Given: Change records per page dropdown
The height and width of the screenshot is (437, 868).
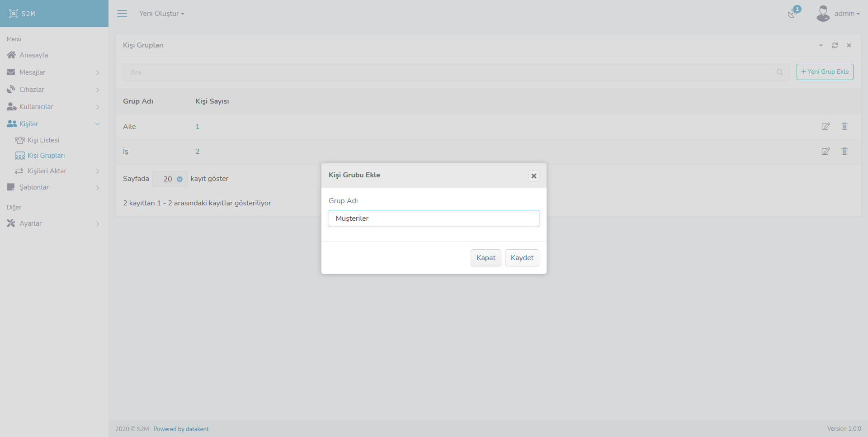Looking at the screenshot, I should pyautogui.click(x=170, y=179).
